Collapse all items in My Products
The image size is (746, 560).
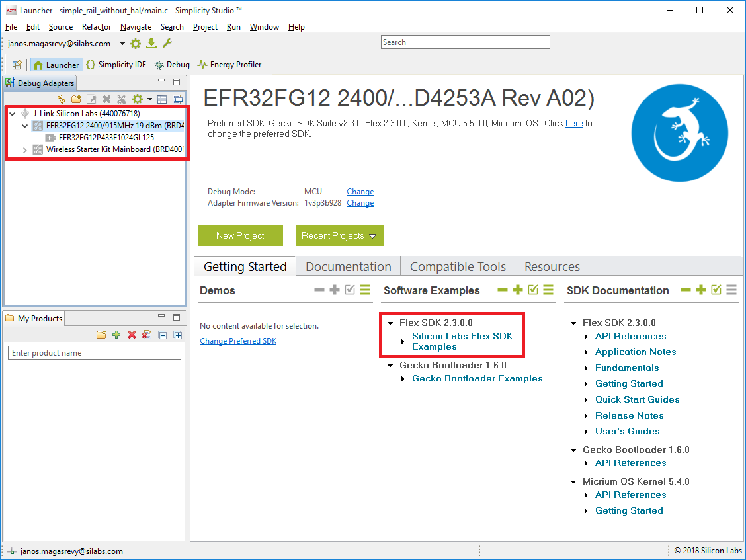point(162,335)
